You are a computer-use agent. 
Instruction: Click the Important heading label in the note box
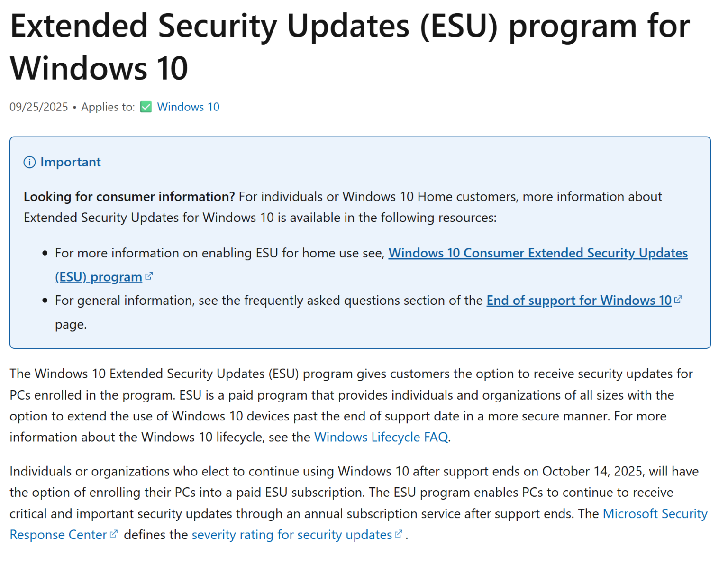click(71, 162)
